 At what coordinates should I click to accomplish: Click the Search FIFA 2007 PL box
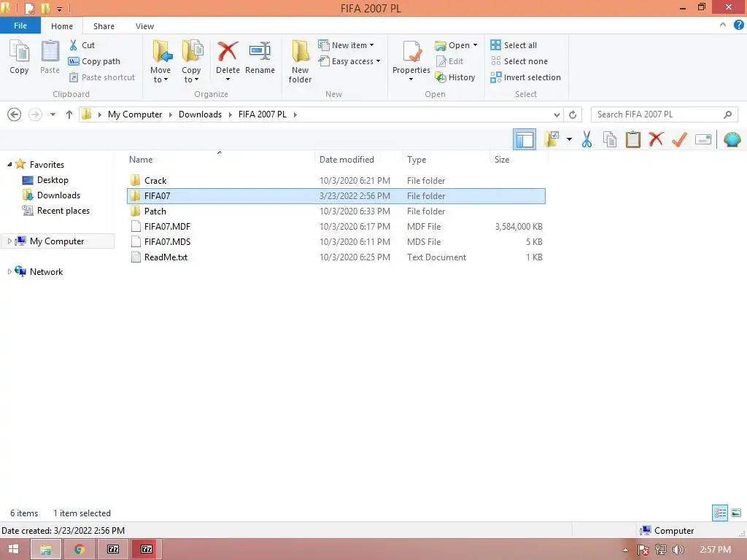pyautogui.click(x=664, y=114)
